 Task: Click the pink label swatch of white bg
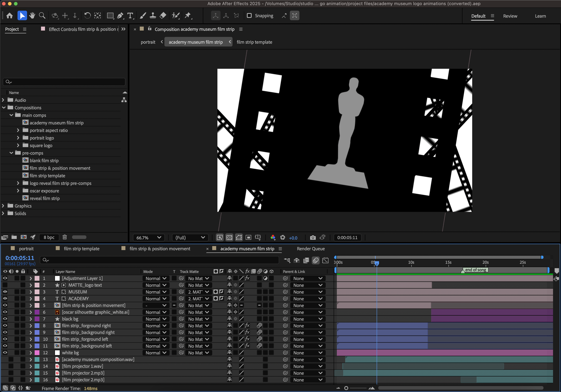(x=37, y=353)
